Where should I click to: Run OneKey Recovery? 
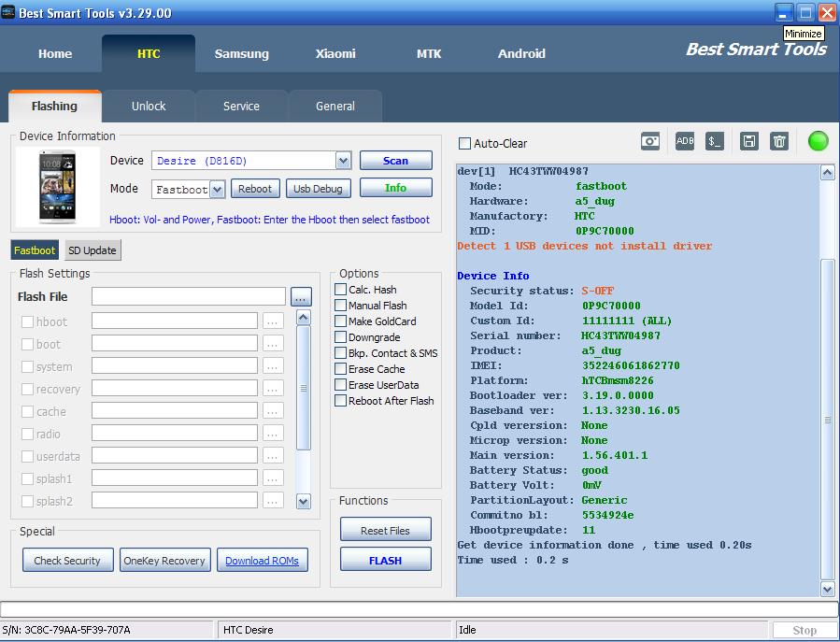(164, 560)
